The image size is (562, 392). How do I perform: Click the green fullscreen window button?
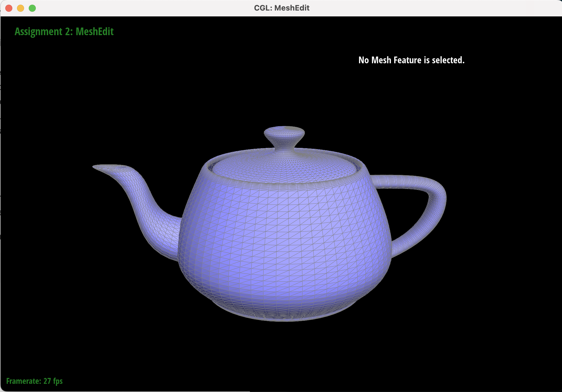[x=32, y=8]
